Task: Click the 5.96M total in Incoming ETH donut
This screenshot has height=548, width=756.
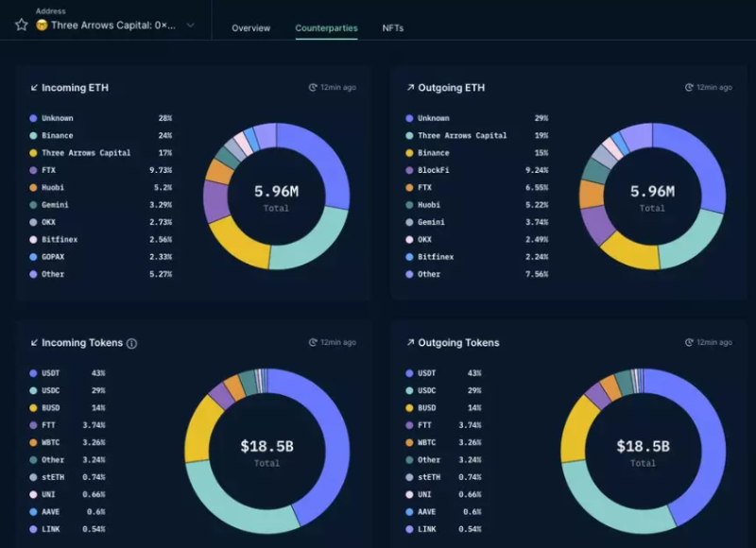Action: [x=276, y=192]
